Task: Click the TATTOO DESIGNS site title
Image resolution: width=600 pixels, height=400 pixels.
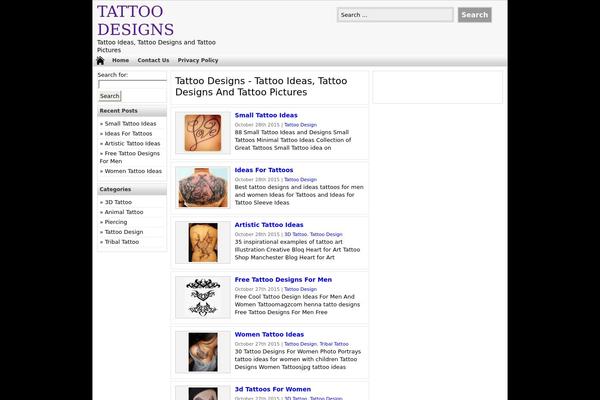Action: pyautogui.click(x=135, y=20)
